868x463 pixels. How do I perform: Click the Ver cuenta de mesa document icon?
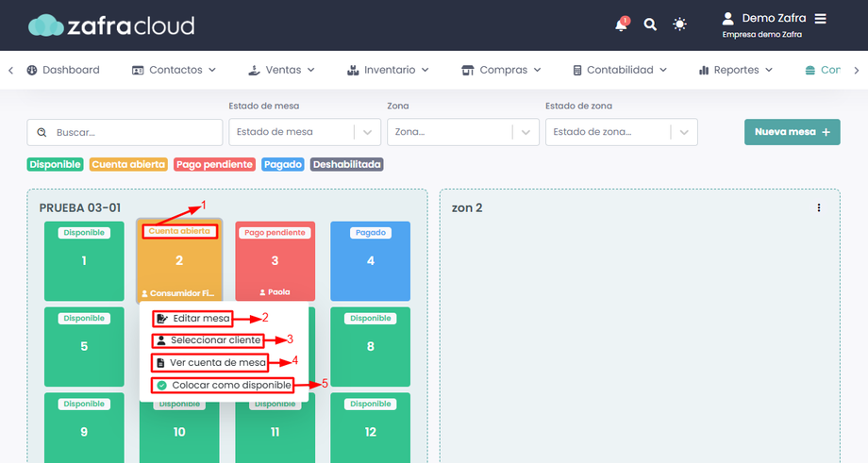click(x=160, y=363)
